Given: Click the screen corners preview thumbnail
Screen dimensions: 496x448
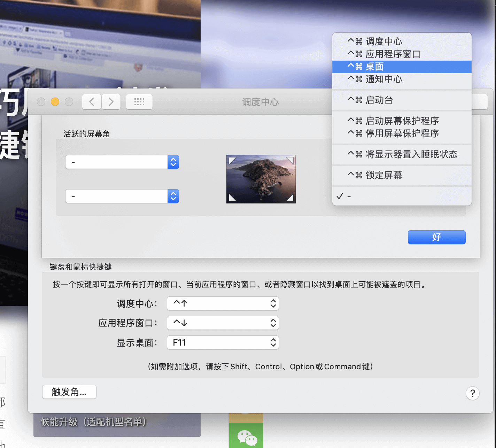Looking at the screenshot, I should point(261,179).
